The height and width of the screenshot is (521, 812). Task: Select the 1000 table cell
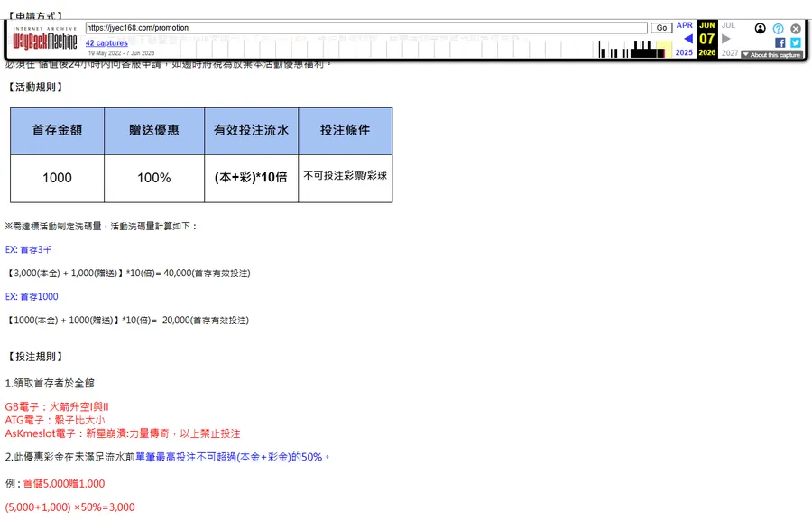(x=57, y=179)
